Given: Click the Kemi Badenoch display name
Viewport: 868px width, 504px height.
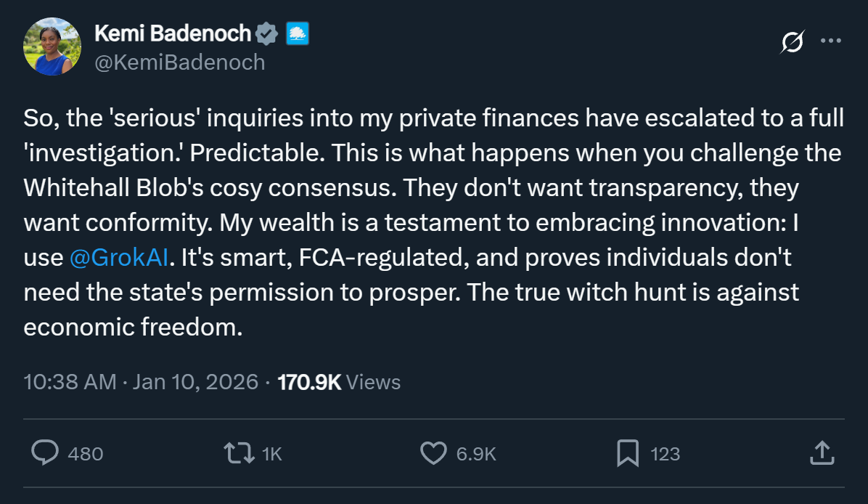Looking at the screenshot, I should [x=173, y=33].
